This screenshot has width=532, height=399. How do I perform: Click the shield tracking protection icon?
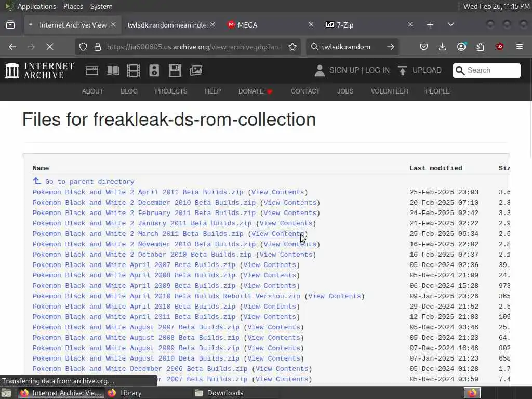[x=83, y=47]
